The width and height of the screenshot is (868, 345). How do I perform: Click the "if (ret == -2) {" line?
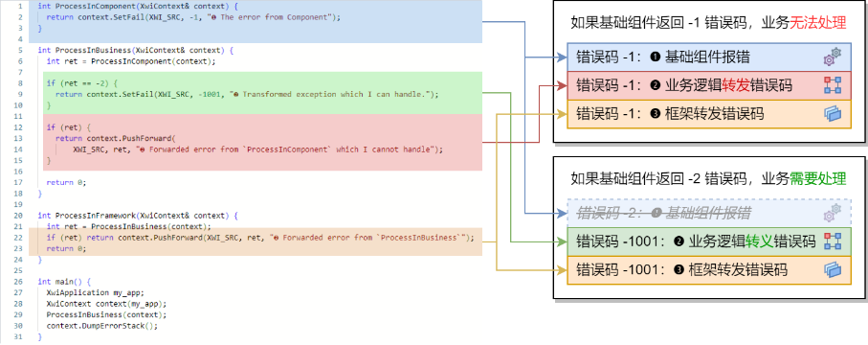tap(82, 83)
